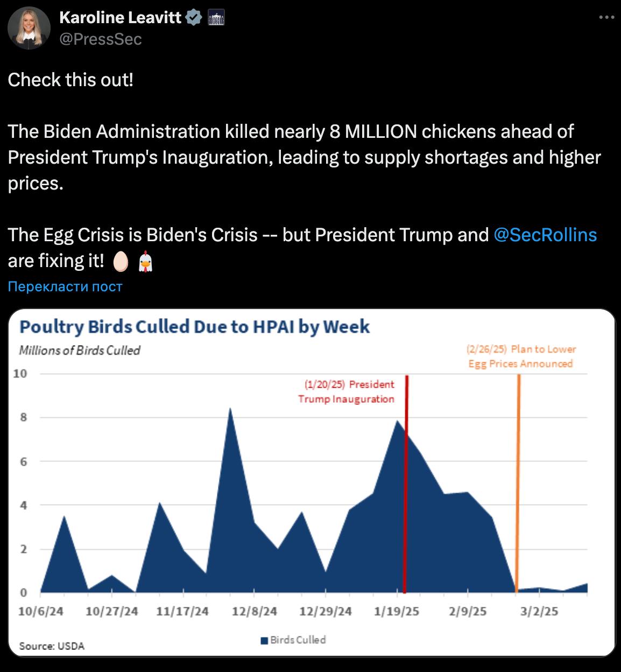Click the 1/19/25 x-axis date label
The height and width of the screenshot is (672, 621).
397,612
